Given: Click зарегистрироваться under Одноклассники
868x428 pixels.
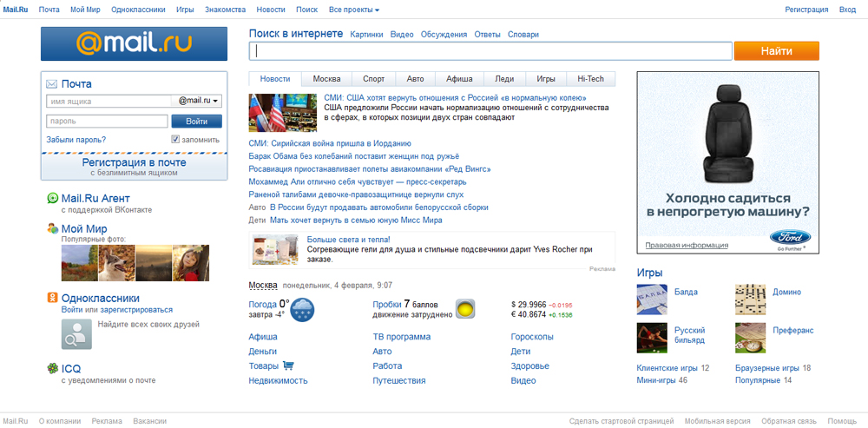Looking at the screenshot, I should click(x=136, y=310).
